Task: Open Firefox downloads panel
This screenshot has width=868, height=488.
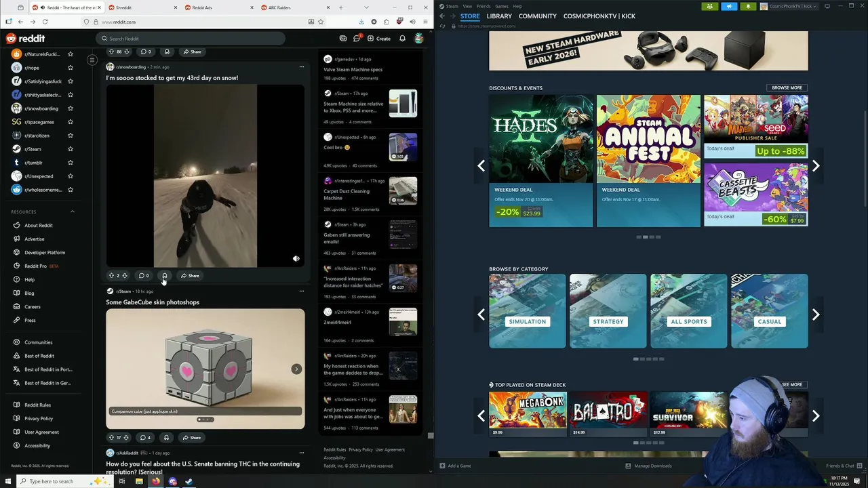Action: [361, 22]
